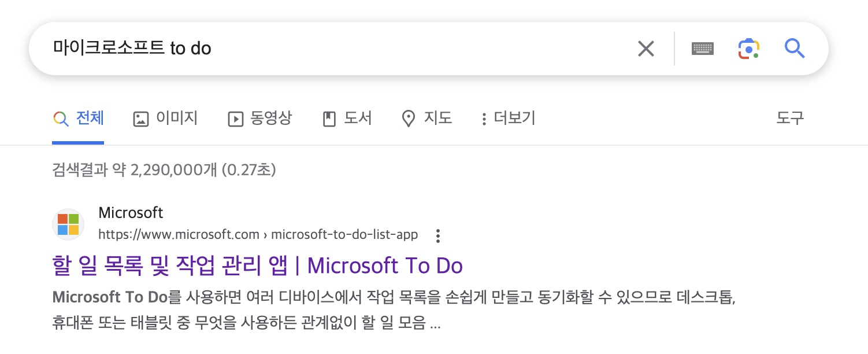Select the 전체 tab

pyautogui.click(x=78, y=119)
